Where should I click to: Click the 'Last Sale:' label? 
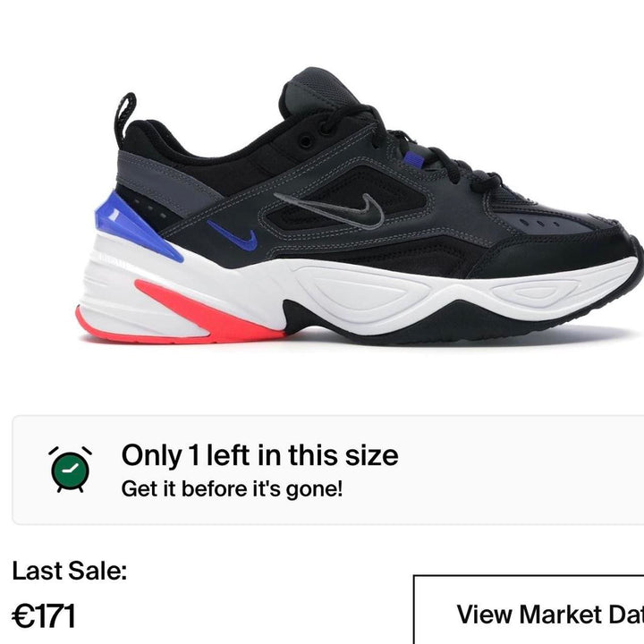(70, 571)
